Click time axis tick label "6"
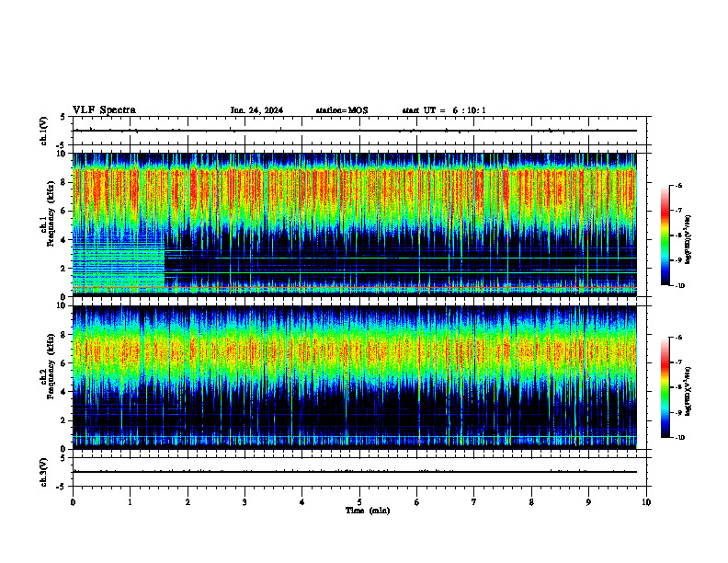The width and height of the screenshot is (728, 563). (416, 501)
